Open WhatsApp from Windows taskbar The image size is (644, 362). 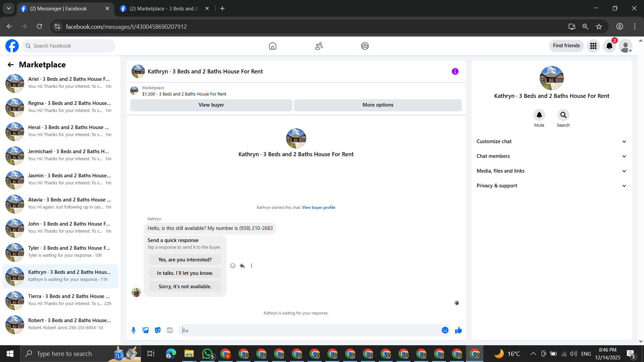(207, 354)
